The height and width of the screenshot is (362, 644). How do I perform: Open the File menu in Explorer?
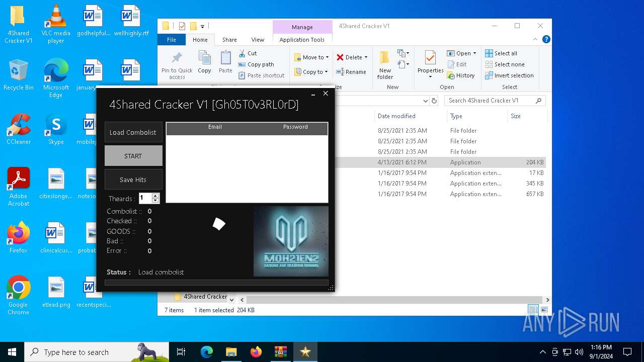point(172,40)
